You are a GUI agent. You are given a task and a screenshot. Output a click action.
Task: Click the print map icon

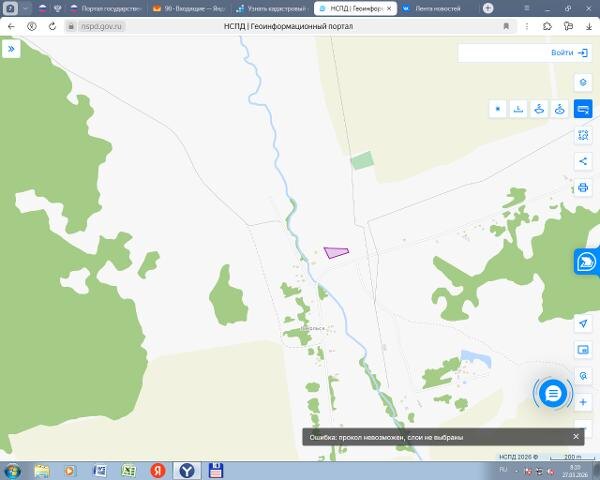(583, 188)
